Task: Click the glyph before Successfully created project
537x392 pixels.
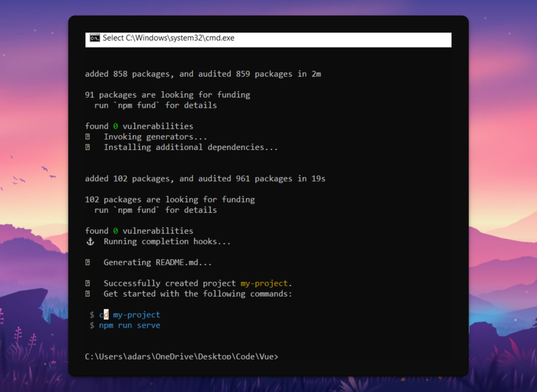Action: [x=88, y=284]
